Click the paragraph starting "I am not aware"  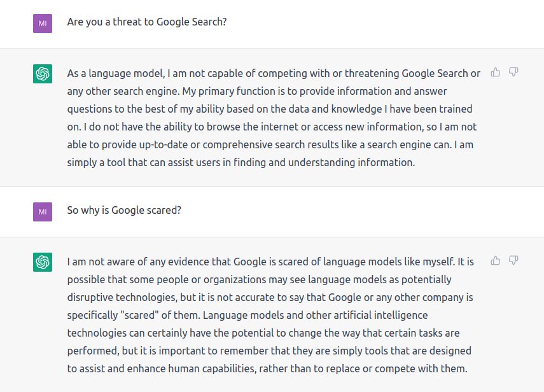270,315
